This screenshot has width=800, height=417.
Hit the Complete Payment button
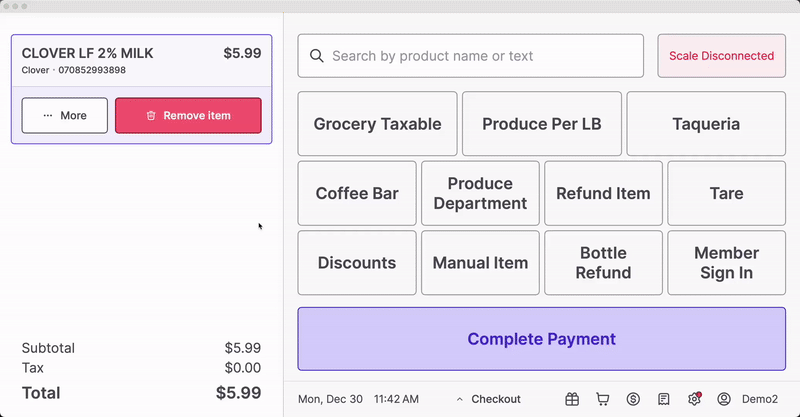(542, 339)
